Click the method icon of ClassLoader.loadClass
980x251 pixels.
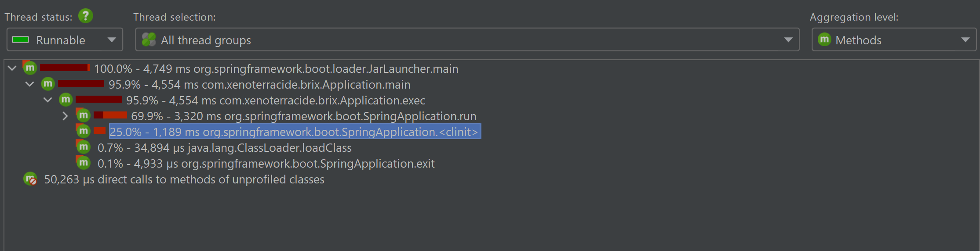[x=83, y=147]
